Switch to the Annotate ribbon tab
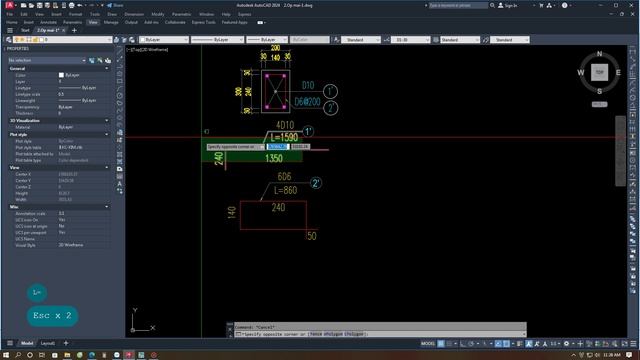Image resolution: width=640 pixels, height=360 pixels. 48,22
